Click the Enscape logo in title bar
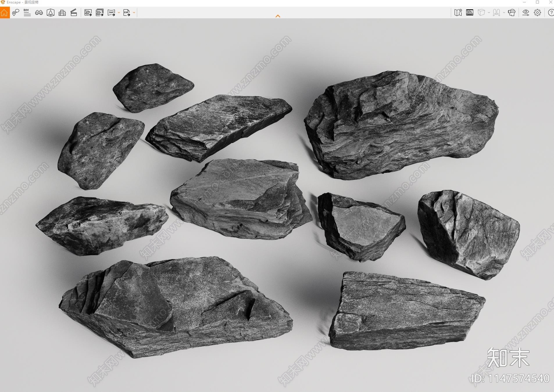554x392 pixels. [3, 2]
